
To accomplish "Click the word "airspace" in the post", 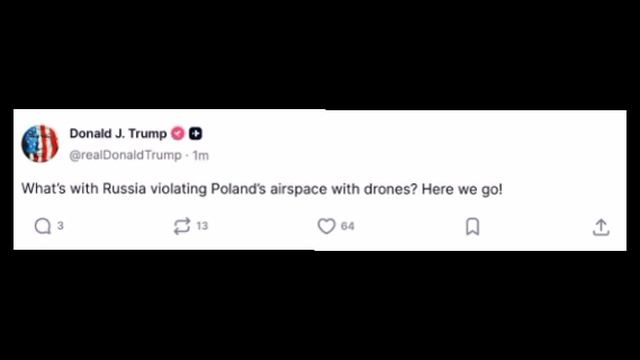I will [x=298, y=189].
